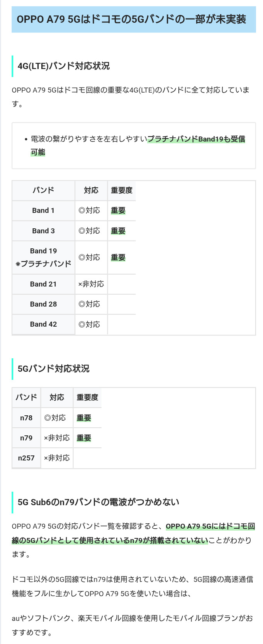The image size is (263, 644).
Task: Select the n78 row header cell
Action: [x=26, y=418]
